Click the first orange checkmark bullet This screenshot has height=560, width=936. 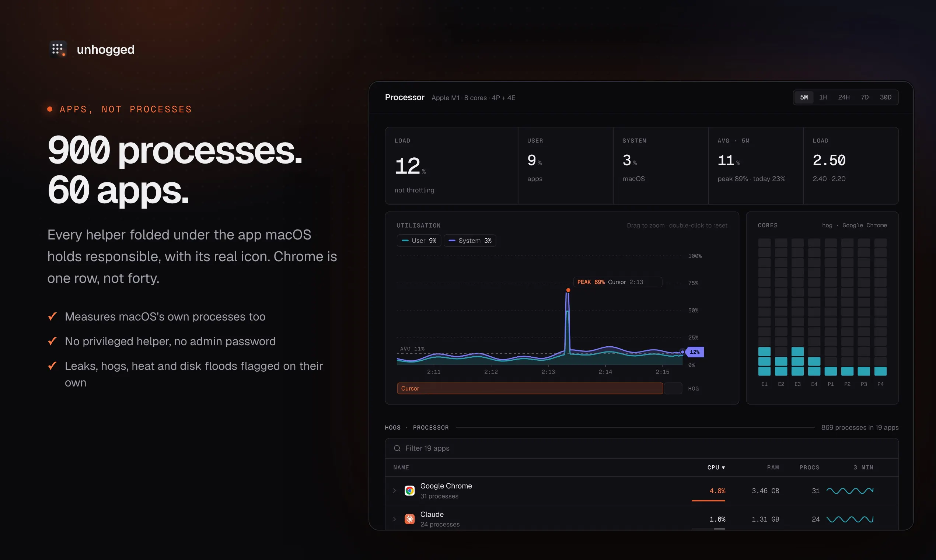coord(52,316)
